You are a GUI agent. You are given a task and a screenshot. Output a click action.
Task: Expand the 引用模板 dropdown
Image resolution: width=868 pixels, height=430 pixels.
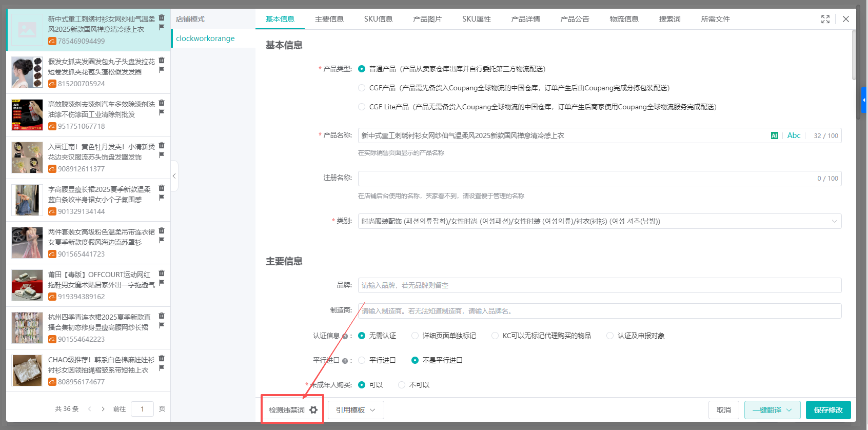356,410
